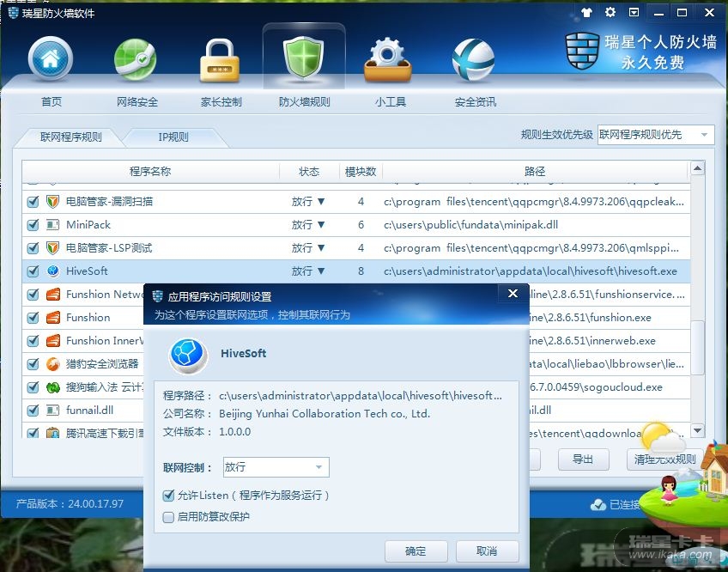Click the 猎豹安全浏览器 browser icon
728x572 pixels.
click(x=53, y=364)
